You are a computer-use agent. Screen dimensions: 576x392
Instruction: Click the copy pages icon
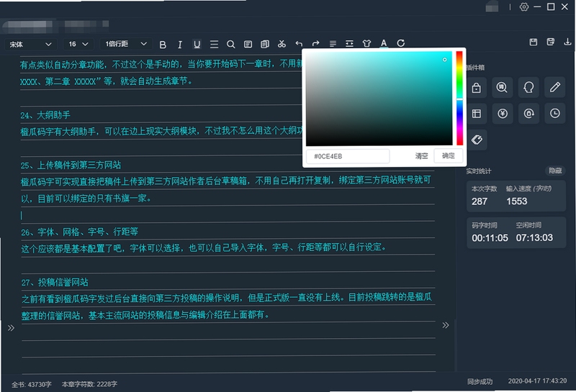(265, 45)
